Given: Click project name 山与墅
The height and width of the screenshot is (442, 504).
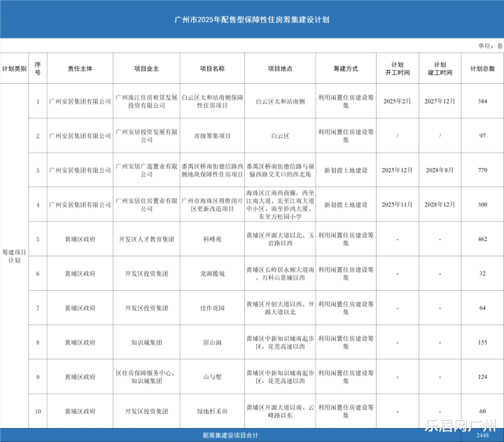Looking at the screenshot, I should click(212, 377).
